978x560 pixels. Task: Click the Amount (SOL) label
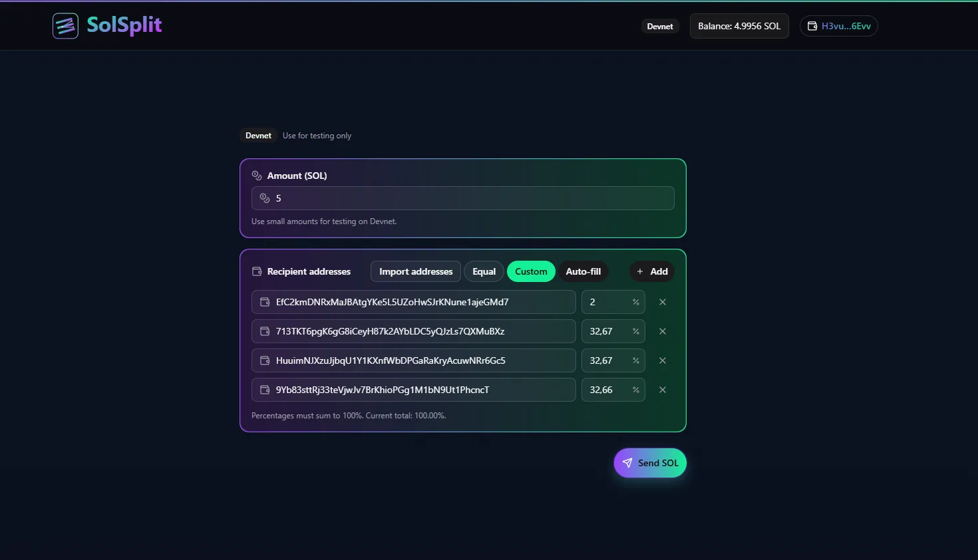297,176
